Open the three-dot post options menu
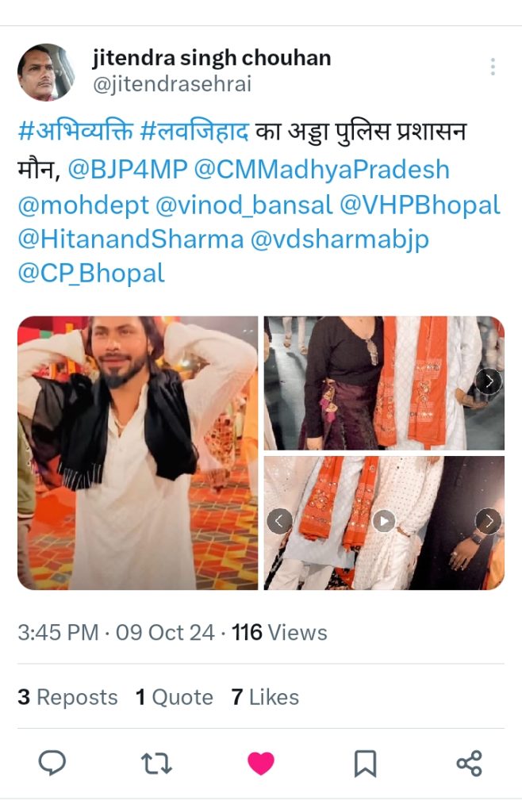 (x=493, y=67)
